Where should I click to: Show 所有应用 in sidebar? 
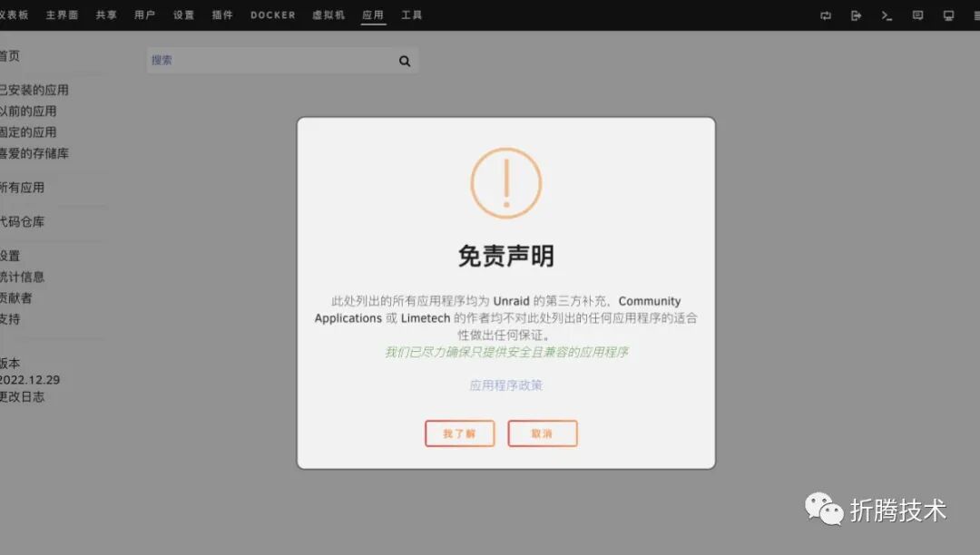tap(22, 188)
